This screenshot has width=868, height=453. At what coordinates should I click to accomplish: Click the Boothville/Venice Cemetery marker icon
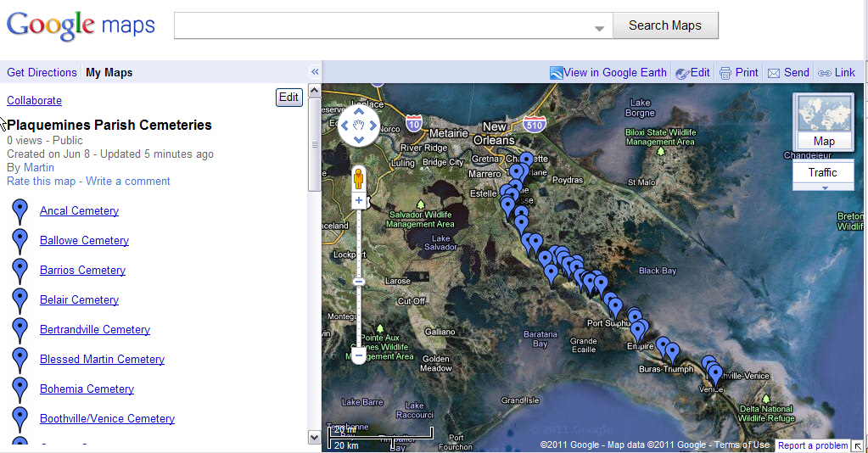(x=20, y=420)
